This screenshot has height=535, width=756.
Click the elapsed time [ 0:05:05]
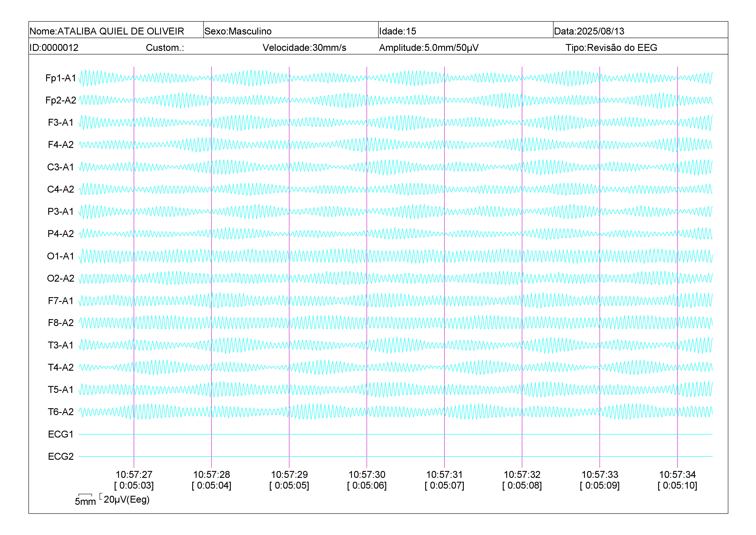289,486
